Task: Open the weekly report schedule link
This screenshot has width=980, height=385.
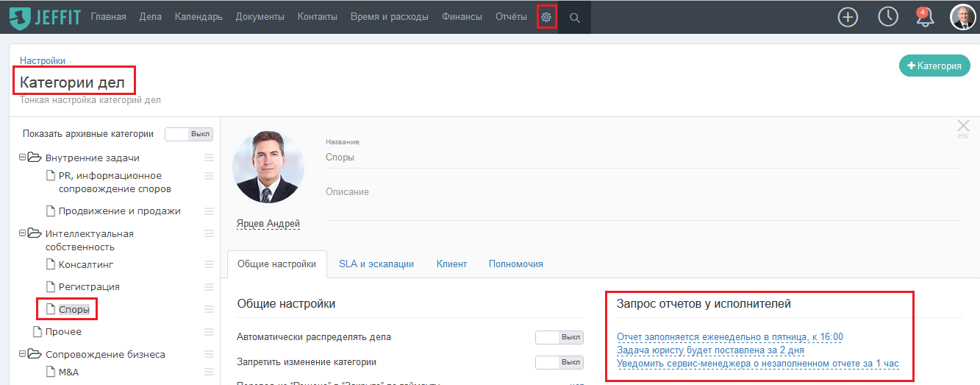Action: coord(730,337)
